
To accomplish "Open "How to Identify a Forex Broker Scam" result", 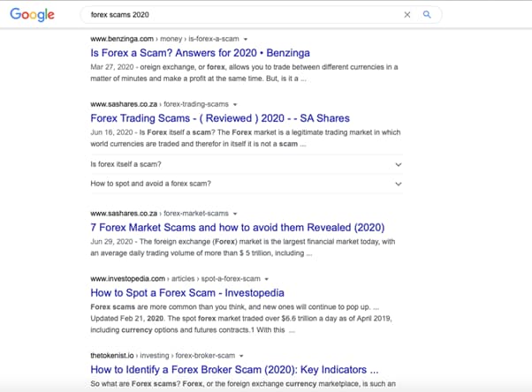I will point(234,370).
